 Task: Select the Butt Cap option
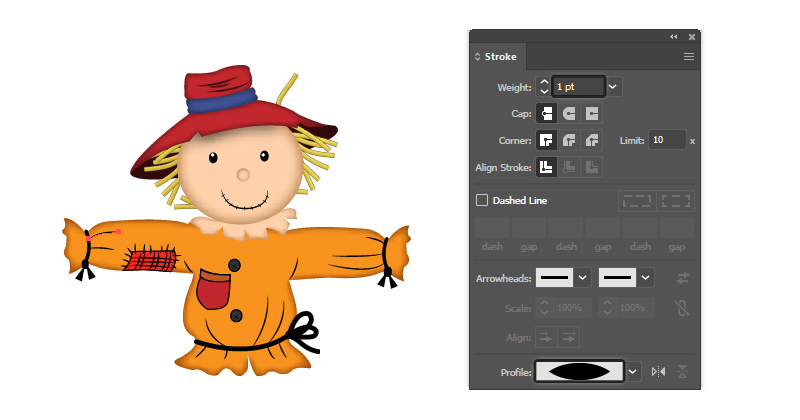click(547, 113)
